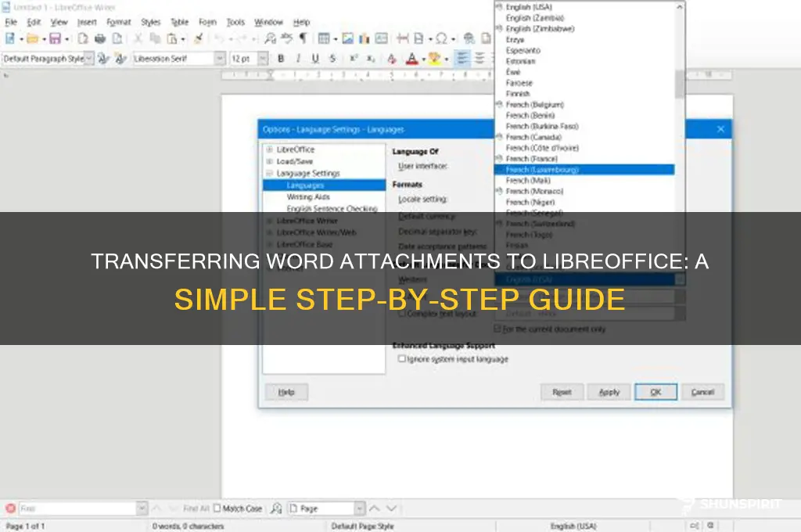Click Help button in Options dialog
The image size is (801, 532).
(286, 392)
